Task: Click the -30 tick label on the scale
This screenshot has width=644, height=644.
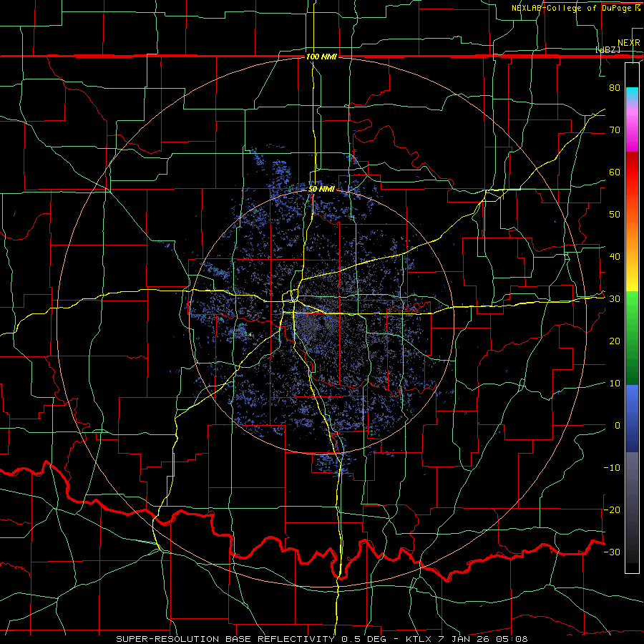Action: 612,552
